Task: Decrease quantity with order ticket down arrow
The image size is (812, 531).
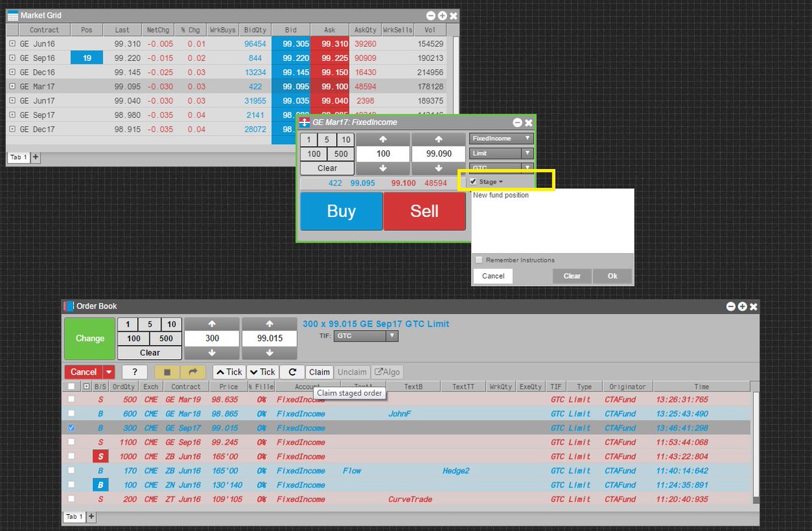Action: [x=383, y=168]
